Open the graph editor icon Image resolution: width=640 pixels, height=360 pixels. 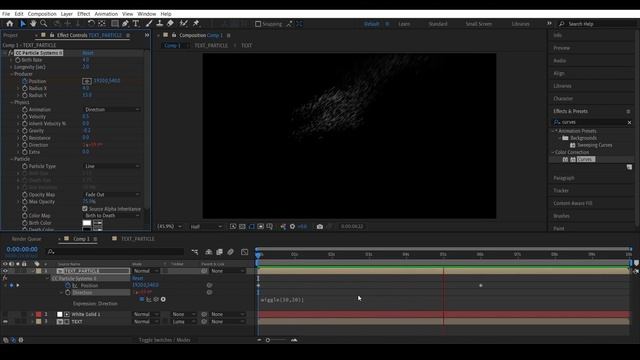[244, 252]
